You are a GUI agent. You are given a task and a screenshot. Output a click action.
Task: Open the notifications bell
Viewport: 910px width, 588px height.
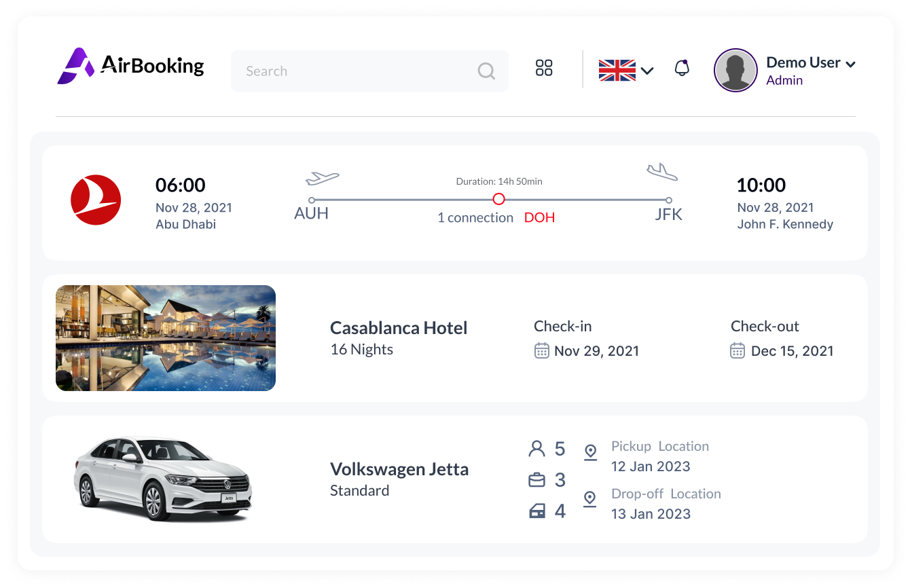(x=682, y=68)
